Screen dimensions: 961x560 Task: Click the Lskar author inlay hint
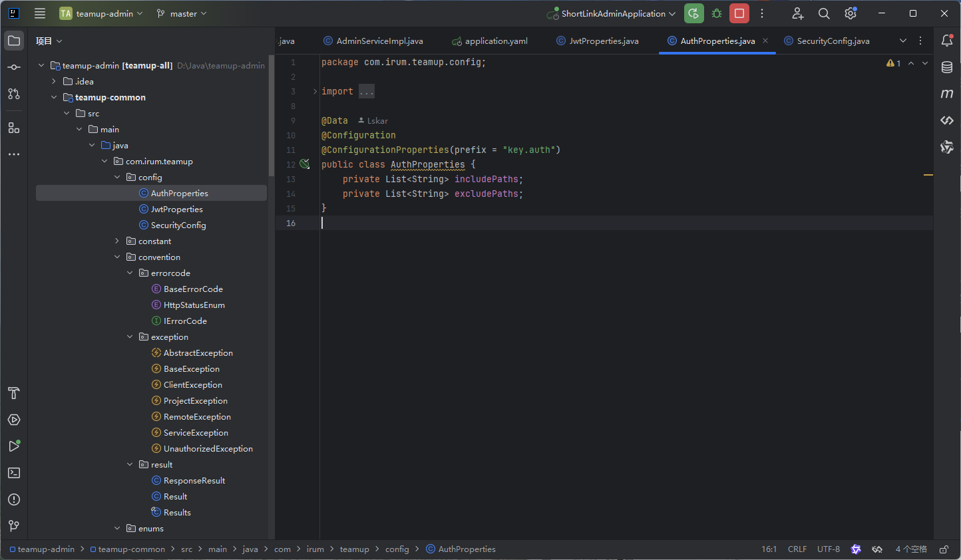tap(373, 120)
